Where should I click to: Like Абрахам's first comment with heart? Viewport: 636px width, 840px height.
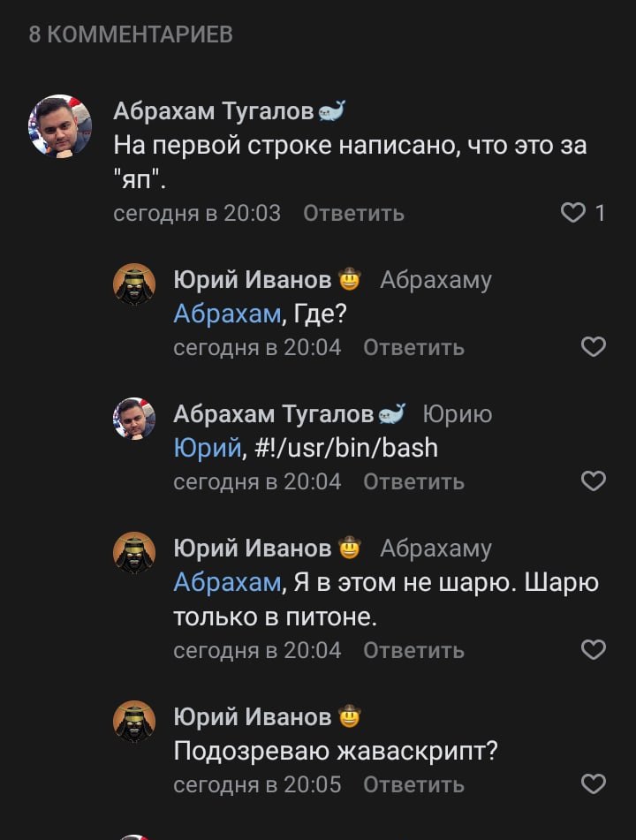click(574, 213)
